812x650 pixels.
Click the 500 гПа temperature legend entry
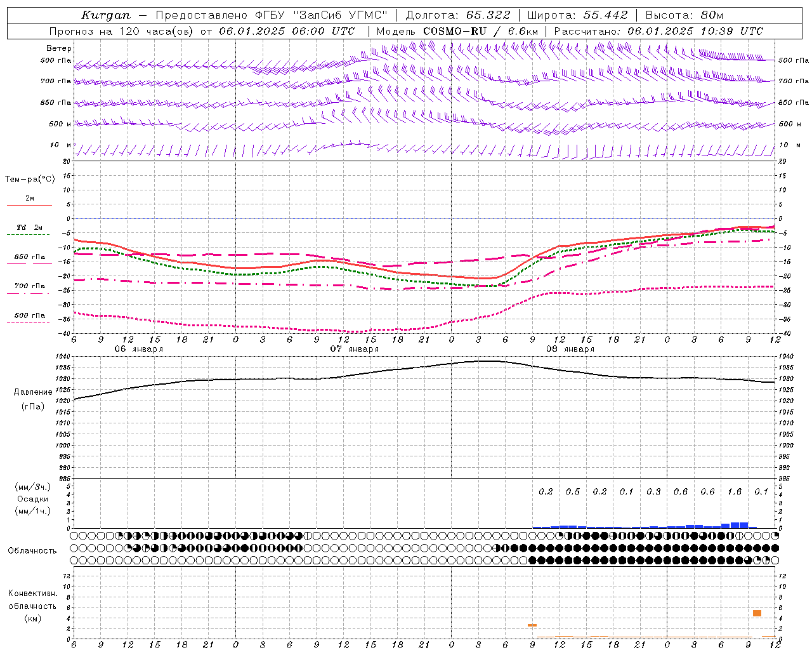29,315
